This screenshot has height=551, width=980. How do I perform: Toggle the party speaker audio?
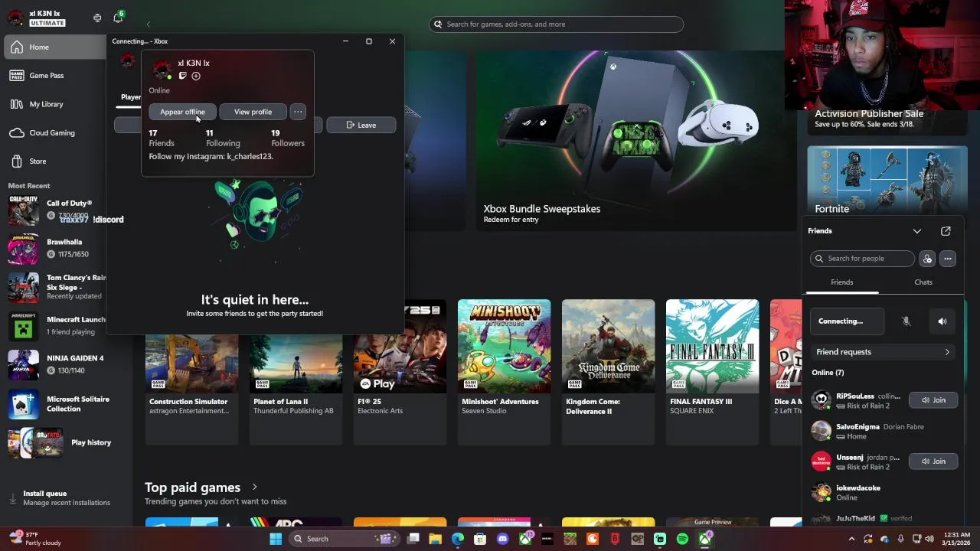[x=942, y=321]
